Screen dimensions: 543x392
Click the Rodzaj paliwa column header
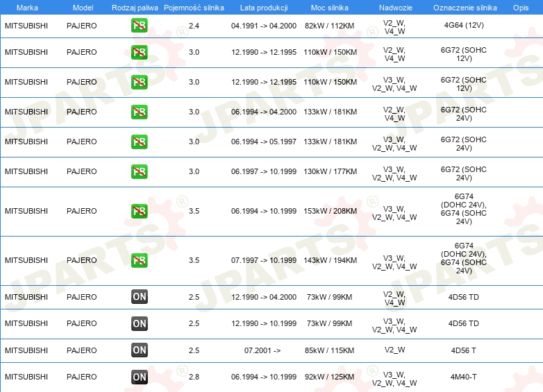coord(135,8)
